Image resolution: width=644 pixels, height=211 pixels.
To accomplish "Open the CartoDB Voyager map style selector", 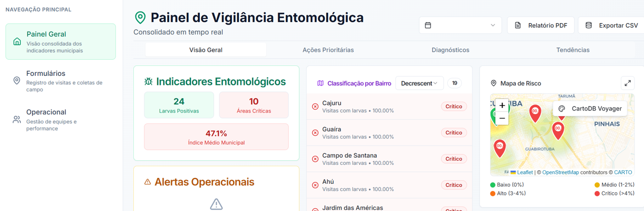I will pyautogui.click(x=590, y=109).
